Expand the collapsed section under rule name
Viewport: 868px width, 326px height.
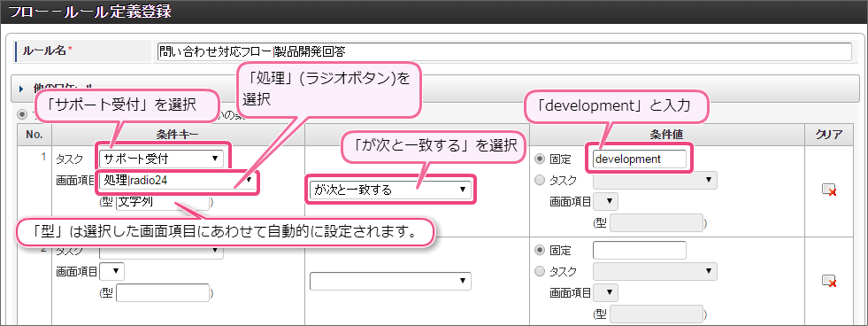pos(21,89)
